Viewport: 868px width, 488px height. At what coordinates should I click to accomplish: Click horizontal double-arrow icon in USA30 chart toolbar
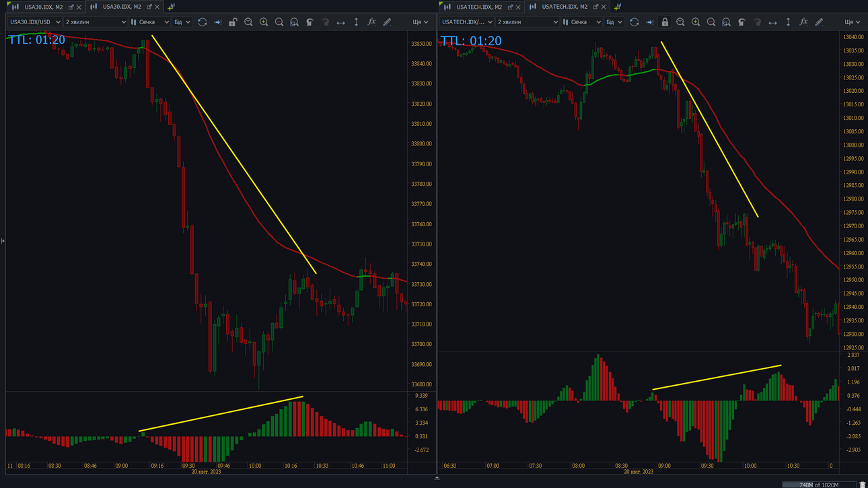[x=340, y=22]
